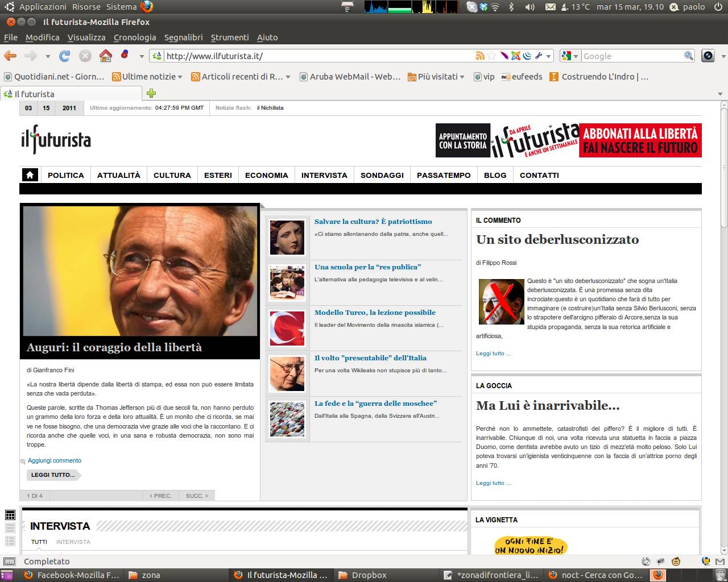
Task: Reload the page with the blue refresh icon
Action: point(65,56)
